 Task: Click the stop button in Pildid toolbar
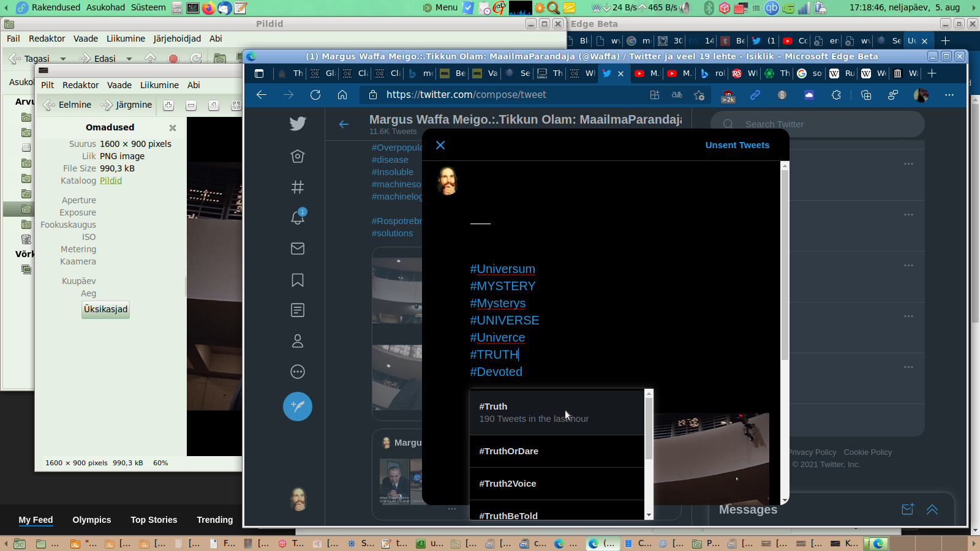click(x=173, y=59)
